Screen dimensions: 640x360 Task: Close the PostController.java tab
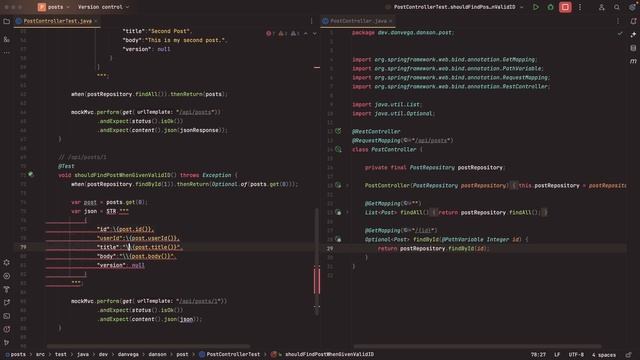click(391, 21)
